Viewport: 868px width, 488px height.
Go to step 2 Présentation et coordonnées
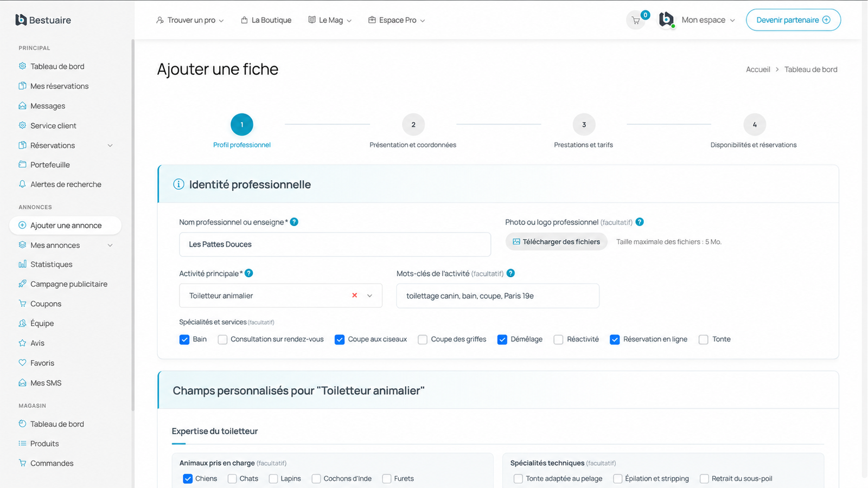[x=413, y=125]
